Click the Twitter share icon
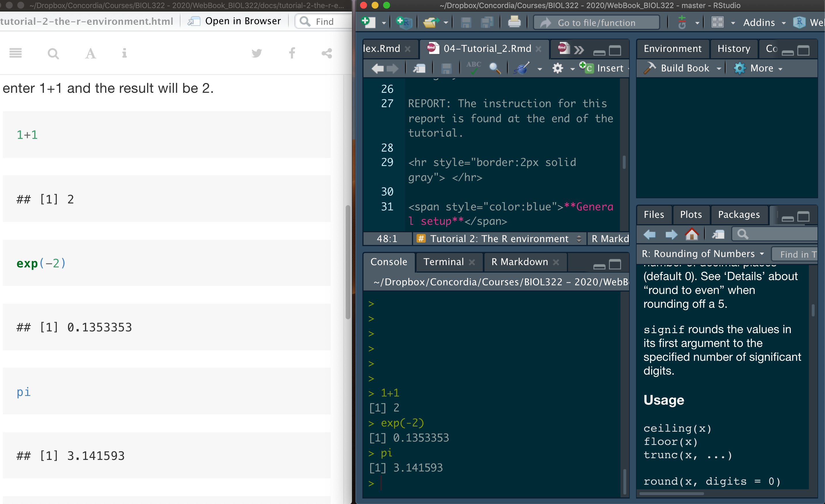Viewport: 825px width, 504px height. 256,53
